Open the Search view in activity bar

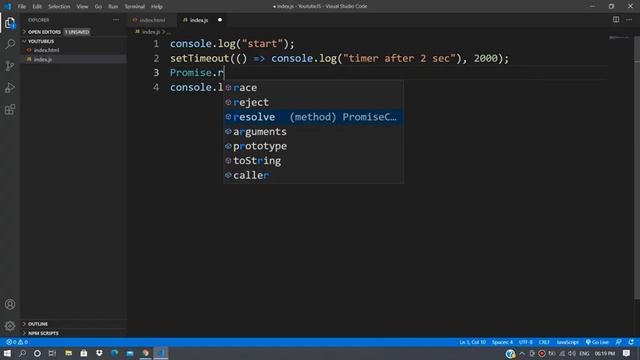[10, 44]
